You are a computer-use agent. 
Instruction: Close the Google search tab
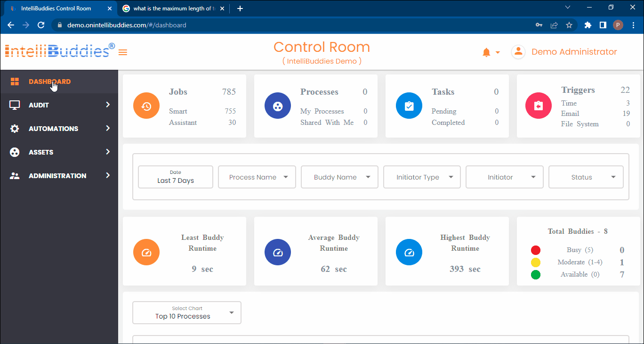tap(222, 8)
